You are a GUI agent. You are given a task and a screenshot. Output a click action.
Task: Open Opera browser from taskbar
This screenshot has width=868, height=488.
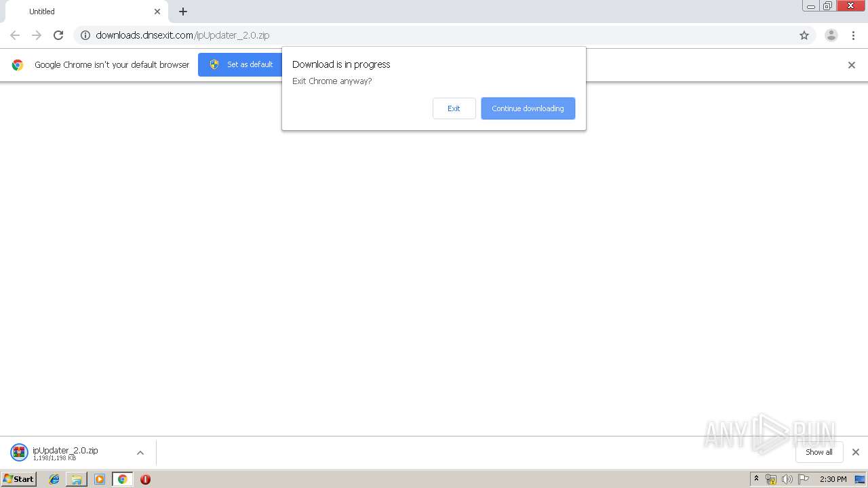click(145, 479)
